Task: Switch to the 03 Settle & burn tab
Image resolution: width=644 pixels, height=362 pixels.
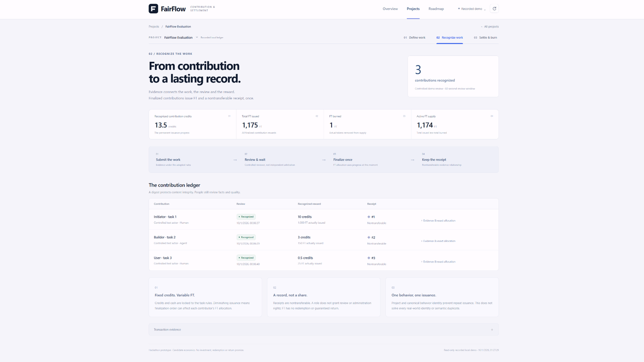Action: [486, 38]
